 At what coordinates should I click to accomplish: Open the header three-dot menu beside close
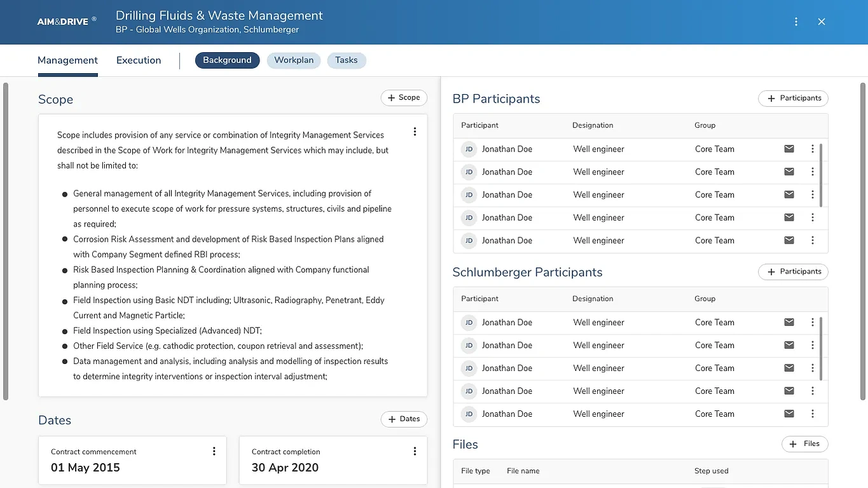pos(796,22)
